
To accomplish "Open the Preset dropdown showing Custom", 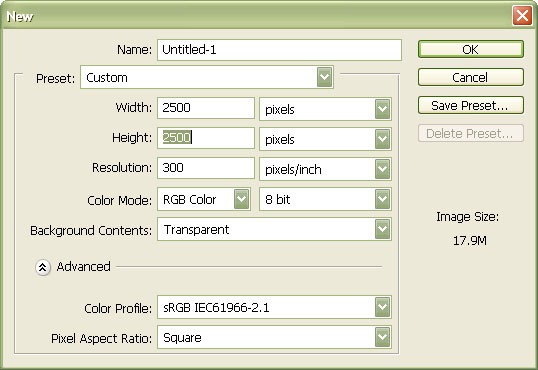I will pos(207,77).
